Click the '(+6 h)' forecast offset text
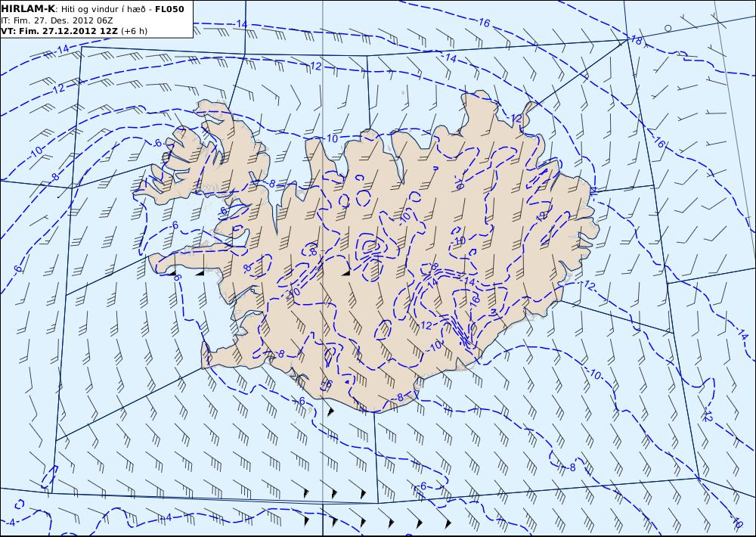 (x=134, y=31)
